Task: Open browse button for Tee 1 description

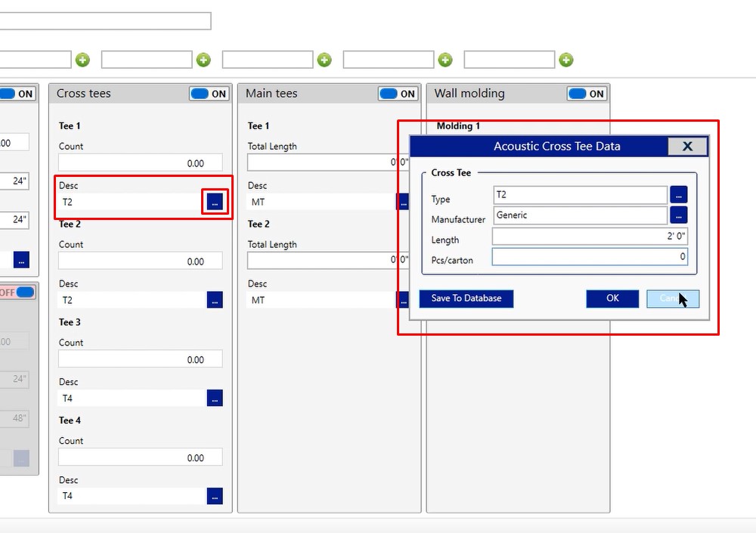Action: pyautogui.click(x=215, y=202)
